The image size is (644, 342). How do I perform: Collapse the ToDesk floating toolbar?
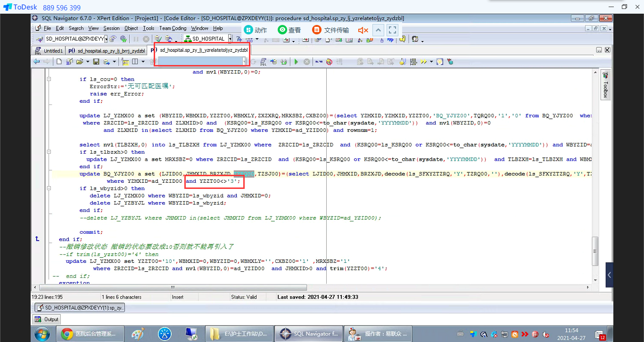tap(378, 30)
